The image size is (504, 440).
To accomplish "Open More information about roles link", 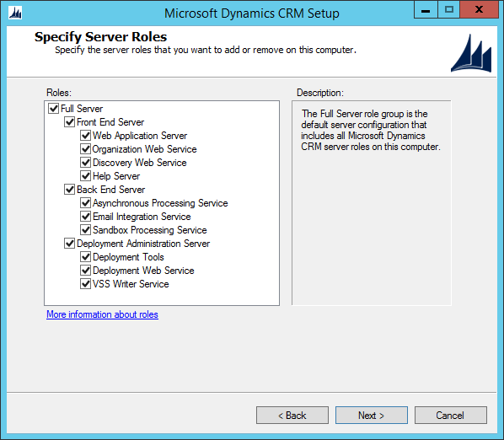I will pos(102,314).
